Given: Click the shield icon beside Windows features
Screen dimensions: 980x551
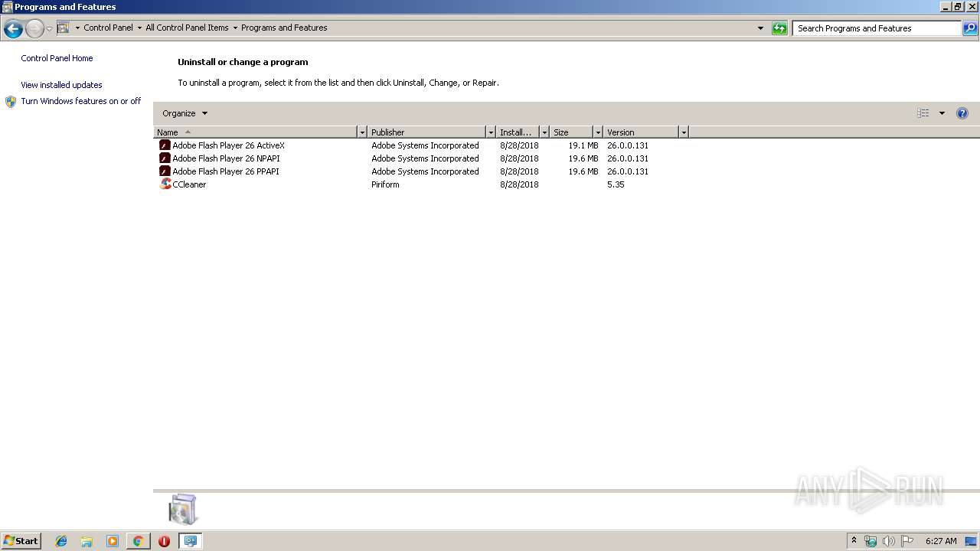Looking at the screenshot, I should pyautogui.click(x=11, y=102).
